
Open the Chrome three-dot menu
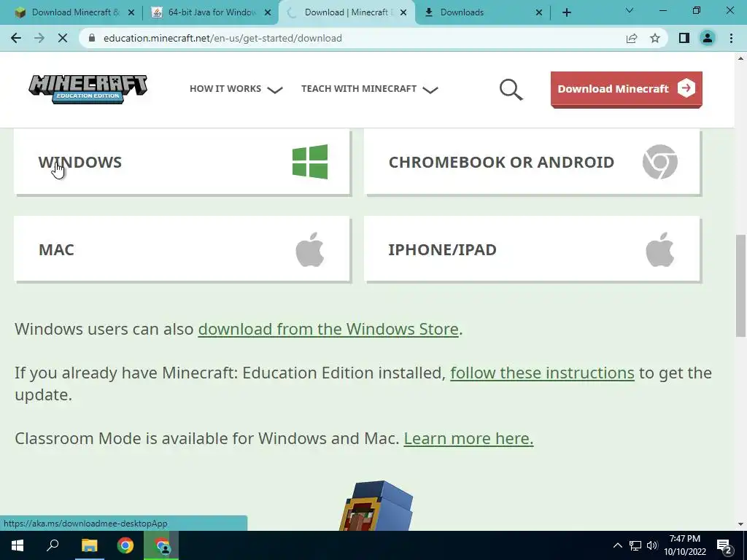[731, 38]
